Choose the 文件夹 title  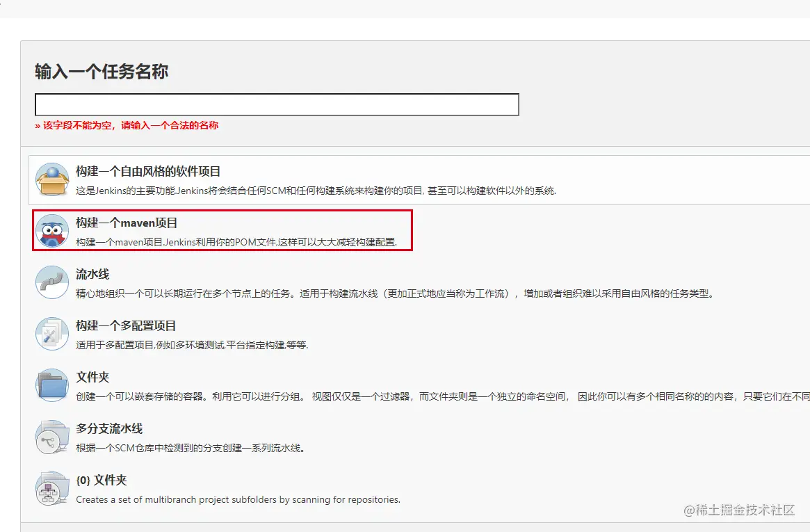[92, 378]
